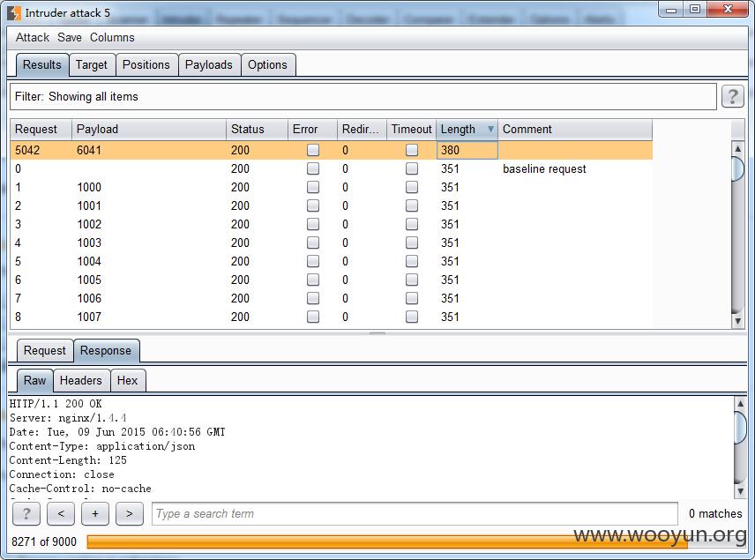Image resolution: width=755 pixels, height=560 pixels.
Task: Click the plus search options button
Action: [x=95, y=514]
